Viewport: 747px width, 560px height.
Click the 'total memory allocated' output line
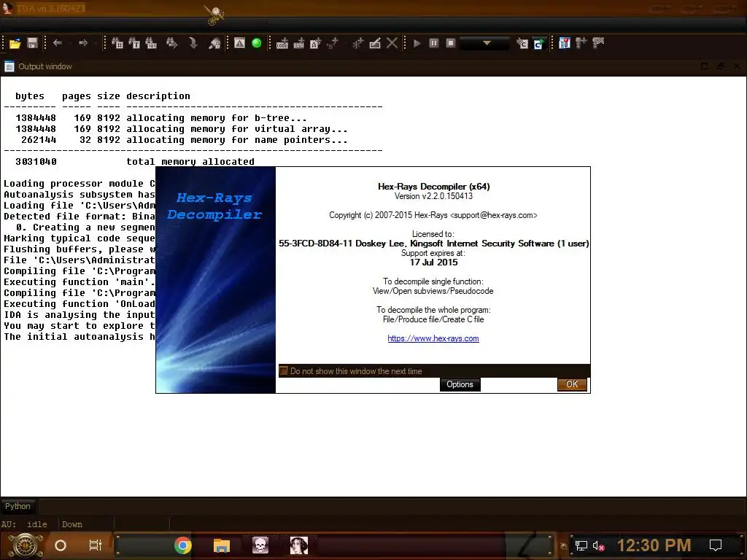190,162
